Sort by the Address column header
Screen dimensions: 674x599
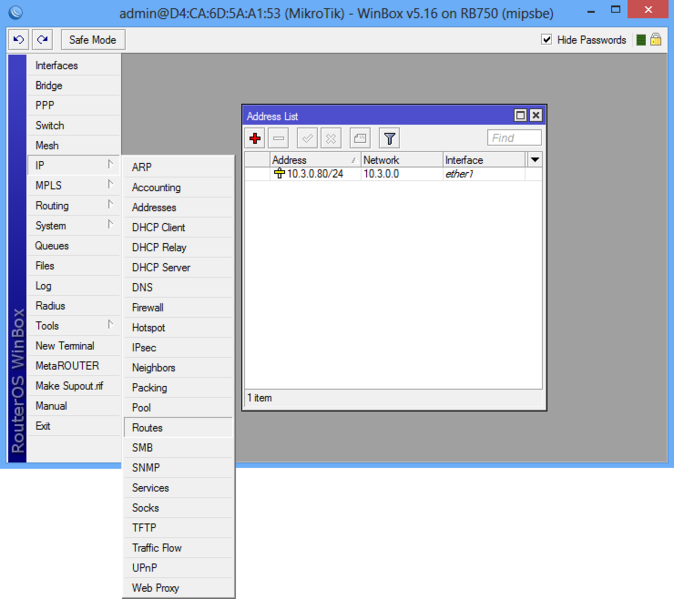click(x=312, y=160)
